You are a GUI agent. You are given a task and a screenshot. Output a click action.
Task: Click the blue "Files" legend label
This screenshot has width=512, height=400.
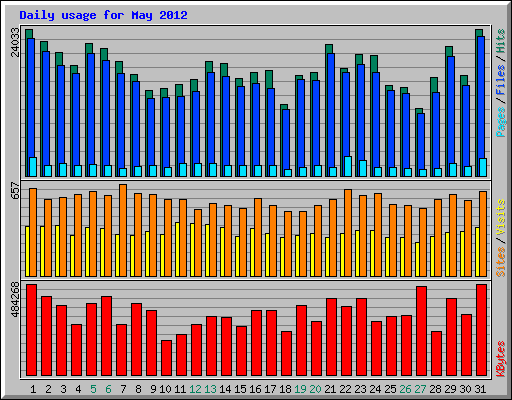click(501, 80)
